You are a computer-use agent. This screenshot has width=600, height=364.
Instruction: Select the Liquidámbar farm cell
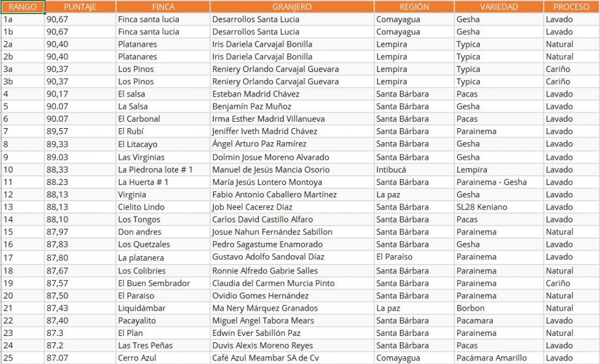[163, 308]
